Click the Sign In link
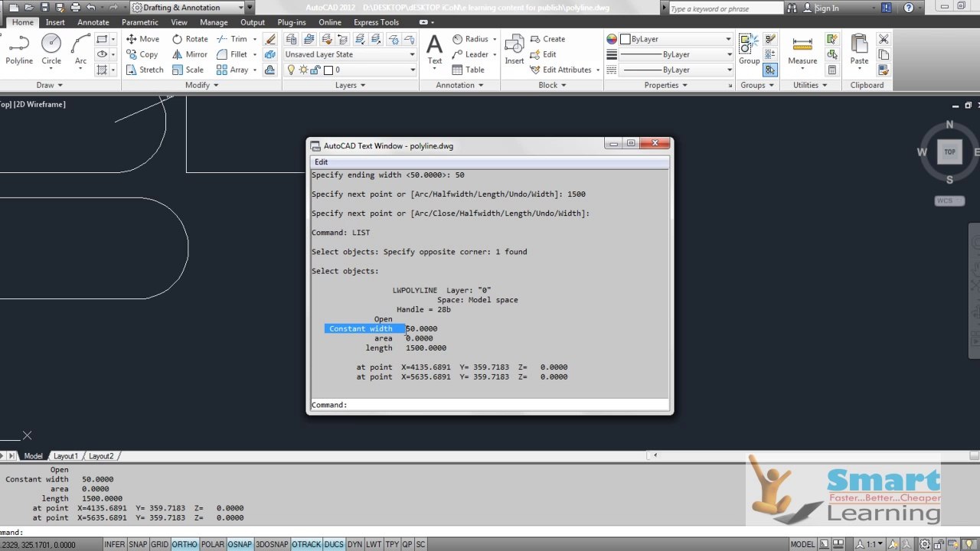The width and height of the screenshot is (980, 551). [827, 8]
